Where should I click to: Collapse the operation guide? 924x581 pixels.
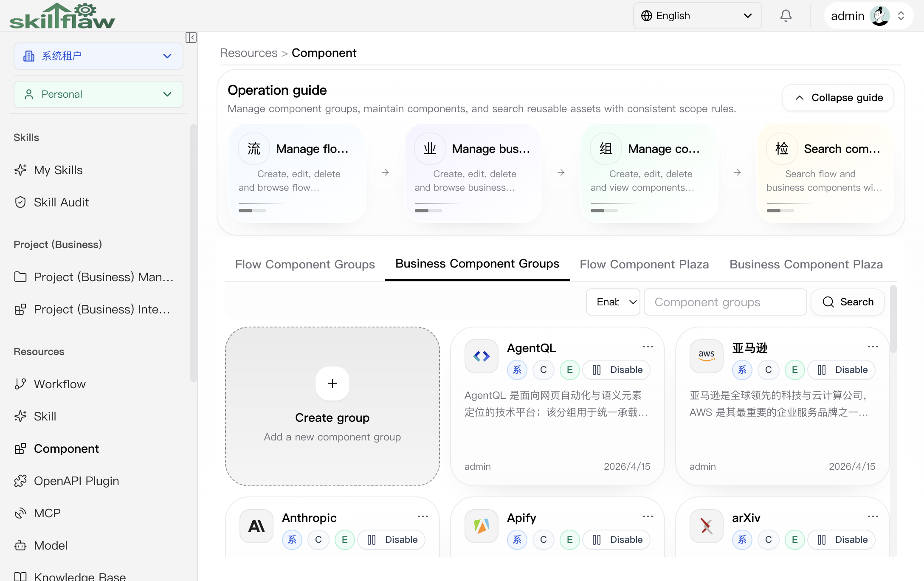pos(838,98)
